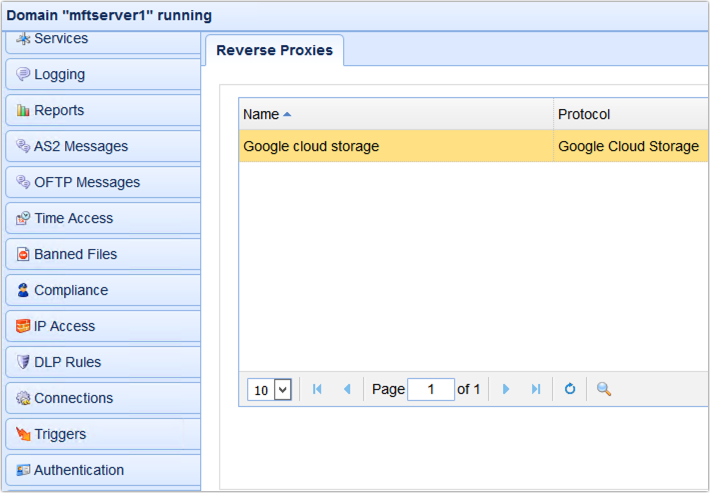
Task: Click the magnifier search icon in pager
Action: pos(604,389)
